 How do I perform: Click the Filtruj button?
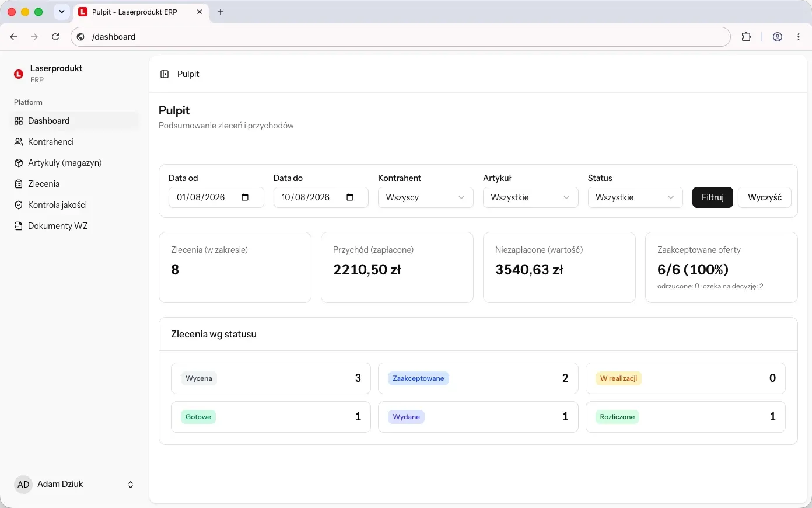(713, 197)
